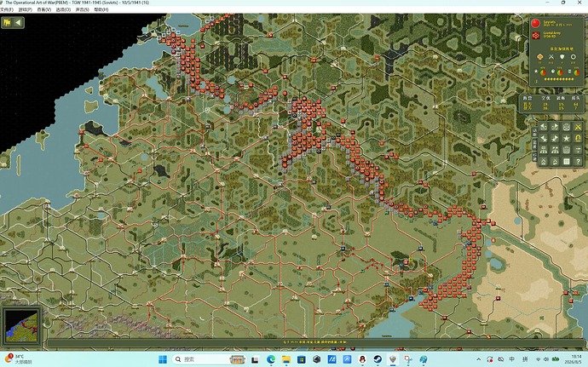Open the volume control in system tray

click(546, 359)
